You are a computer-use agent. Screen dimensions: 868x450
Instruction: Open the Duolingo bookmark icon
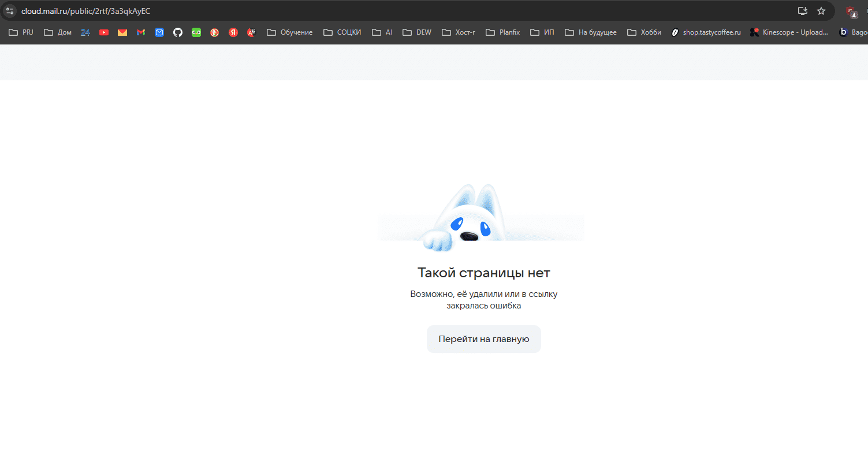pos(196,32)
